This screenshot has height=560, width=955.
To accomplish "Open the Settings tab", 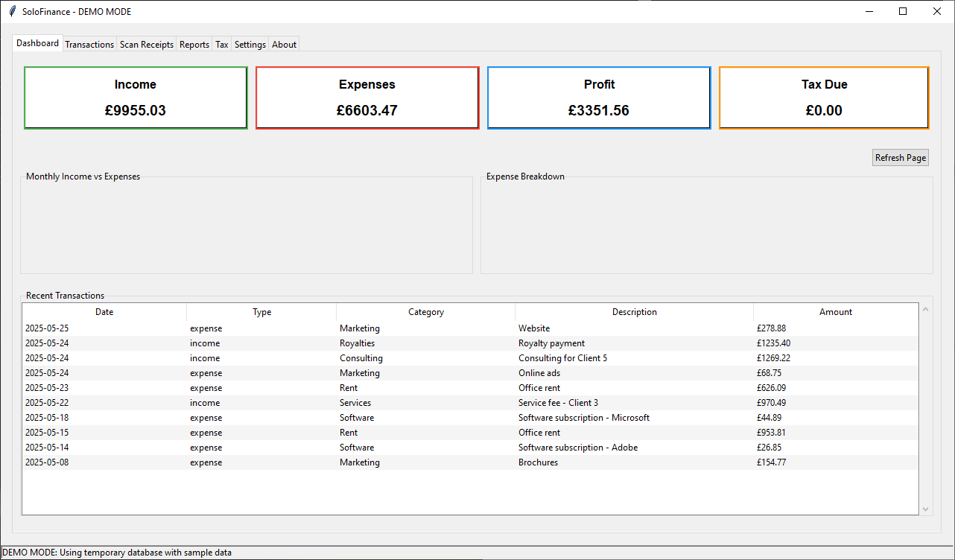I will (x=250, y=45).
